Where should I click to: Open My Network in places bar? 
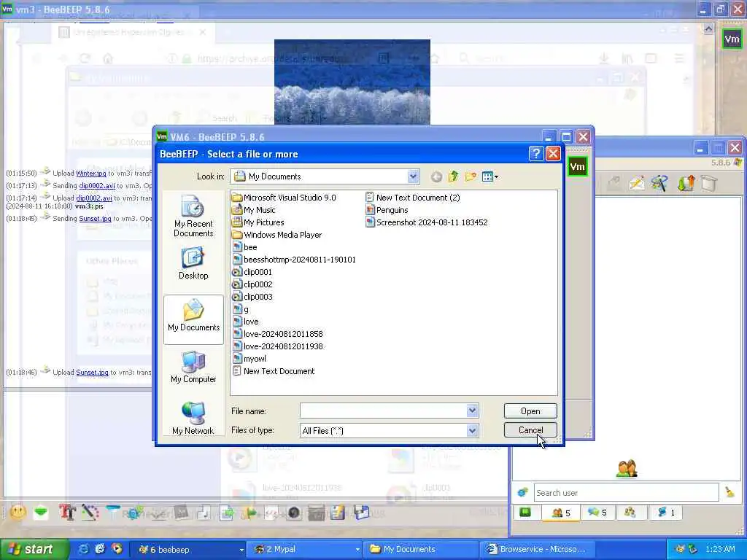point(193,419)
